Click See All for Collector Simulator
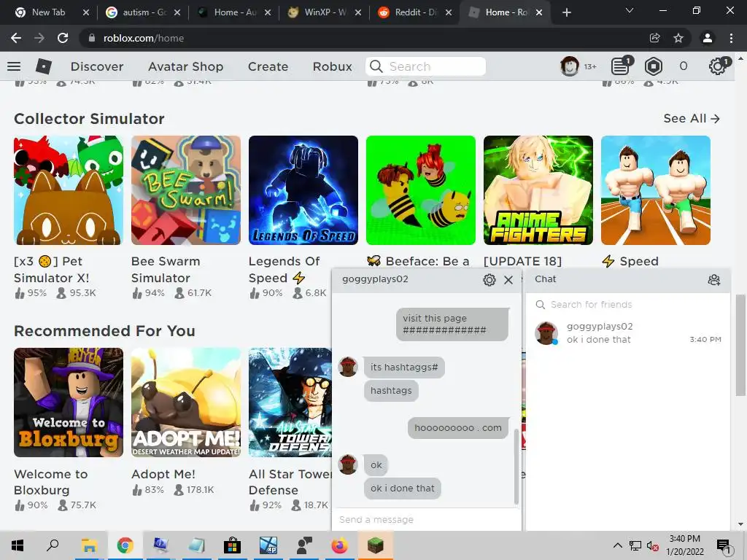747x560 pixels. pos(692,119)
